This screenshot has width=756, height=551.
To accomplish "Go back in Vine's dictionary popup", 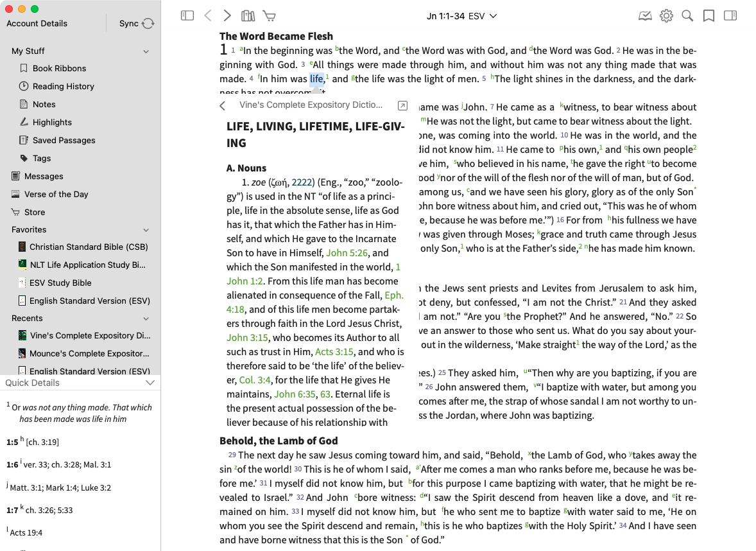I will [223, 105].
